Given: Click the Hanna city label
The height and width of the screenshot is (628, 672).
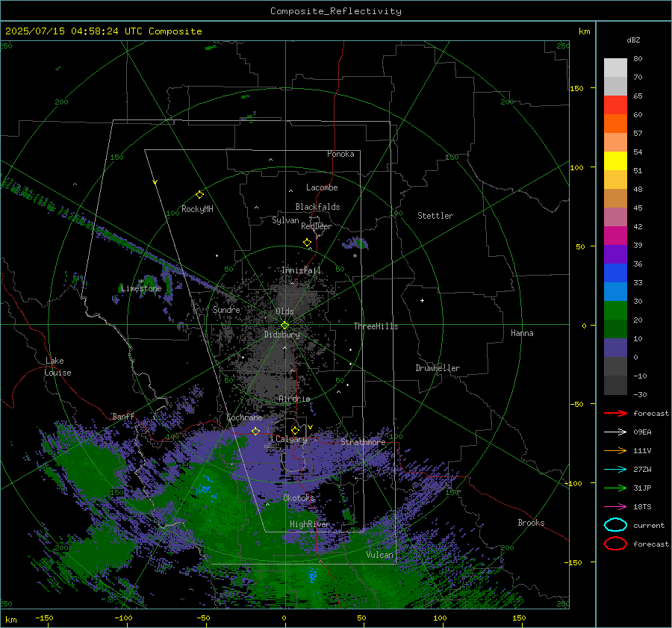Looking at the screenshot, I should [522, 333].
